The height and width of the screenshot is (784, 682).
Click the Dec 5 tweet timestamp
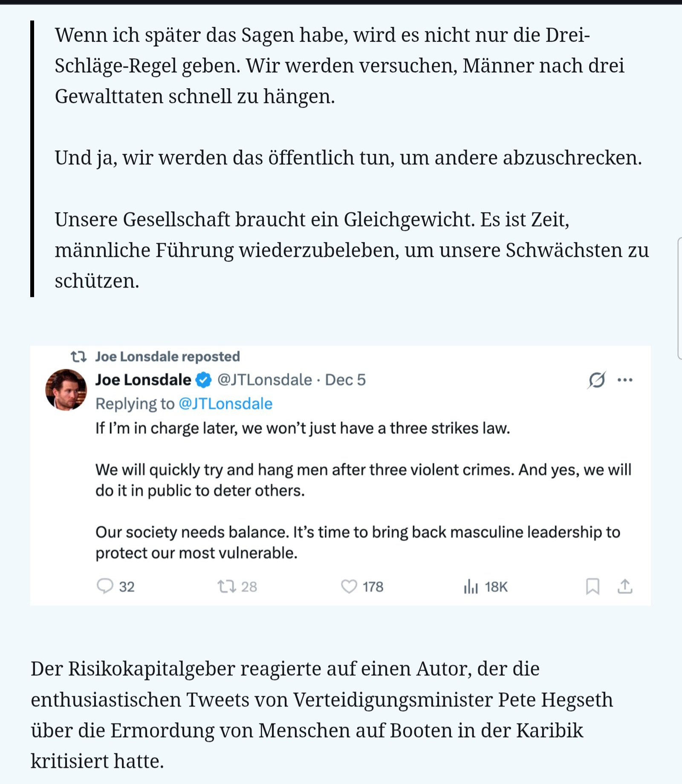(345, 380)
